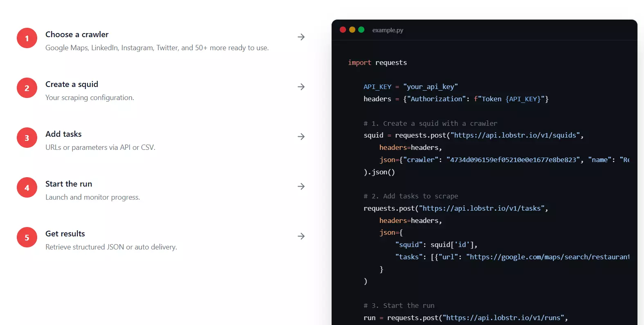Click the squids API URL in code
Screen dimensions: 644x325
(515, 136)
